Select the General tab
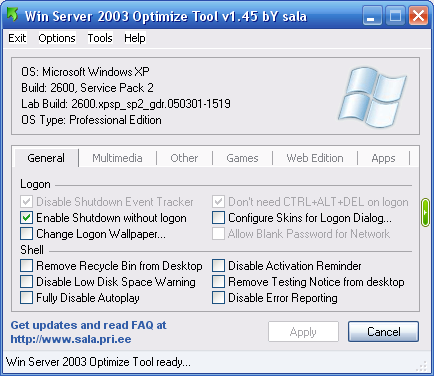 46,158
